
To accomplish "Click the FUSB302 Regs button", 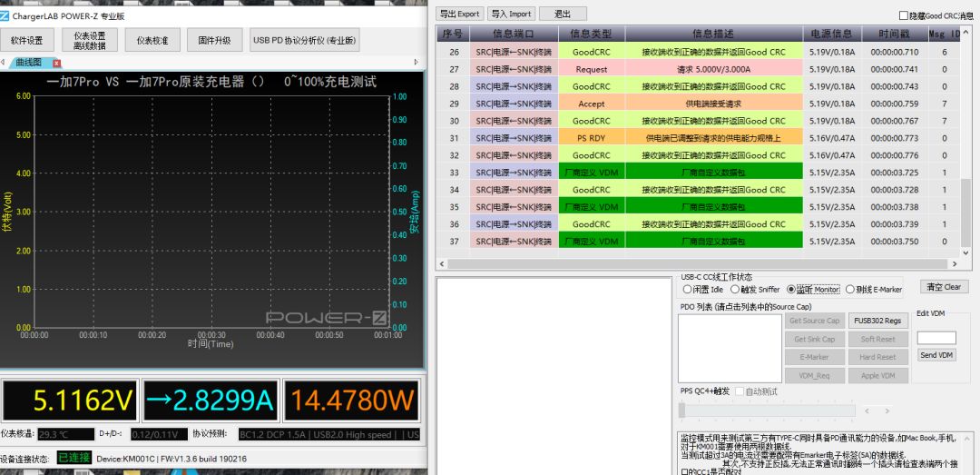I will 877,321.
